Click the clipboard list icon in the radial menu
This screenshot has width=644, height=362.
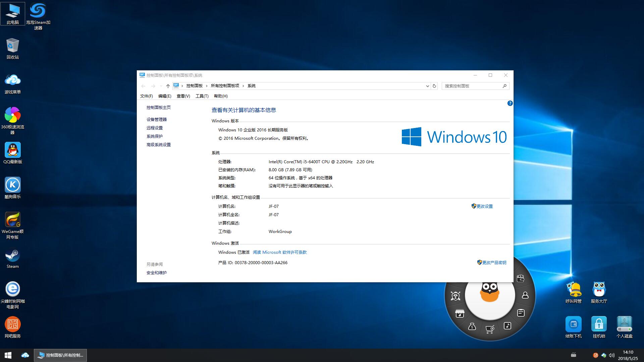click(x=521, y=313)
